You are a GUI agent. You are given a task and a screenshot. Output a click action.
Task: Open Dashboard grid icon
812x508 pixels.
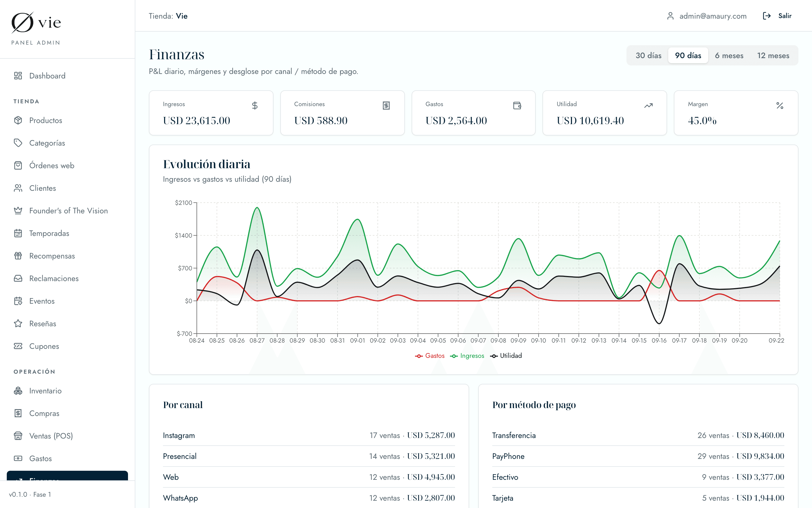(18, 76)
